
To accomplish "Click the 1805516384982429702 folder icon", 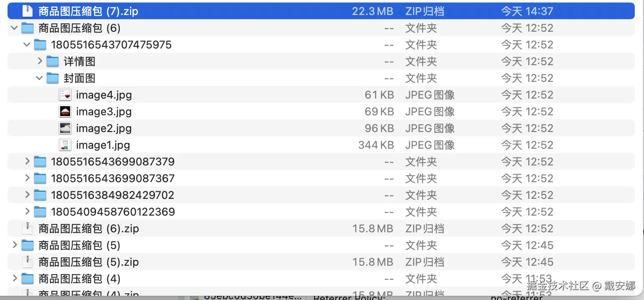I will [x=40, y=195].
